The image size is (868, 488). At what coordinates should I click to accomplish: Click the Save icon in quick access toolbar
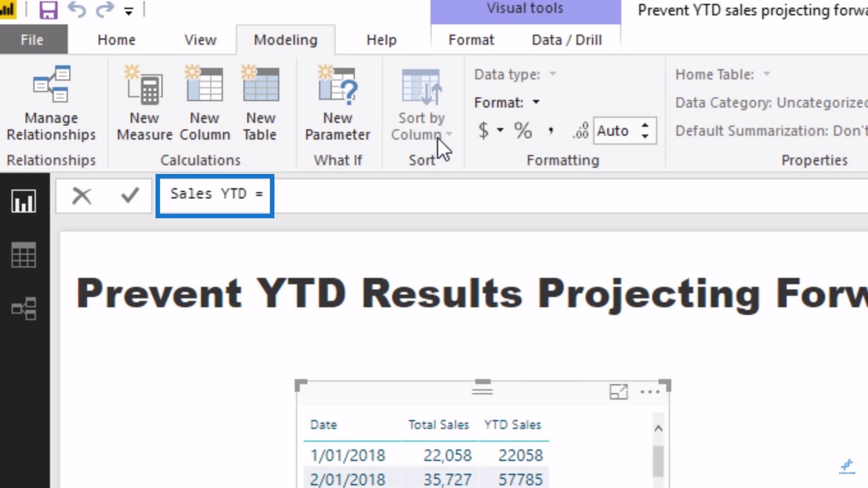[48, 10]
